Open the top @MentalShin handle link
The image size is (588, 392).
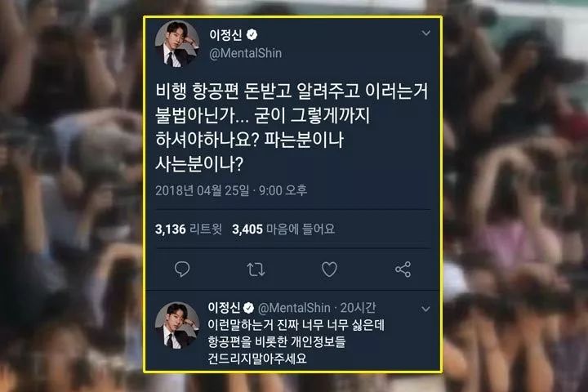[x=245, y=53]
